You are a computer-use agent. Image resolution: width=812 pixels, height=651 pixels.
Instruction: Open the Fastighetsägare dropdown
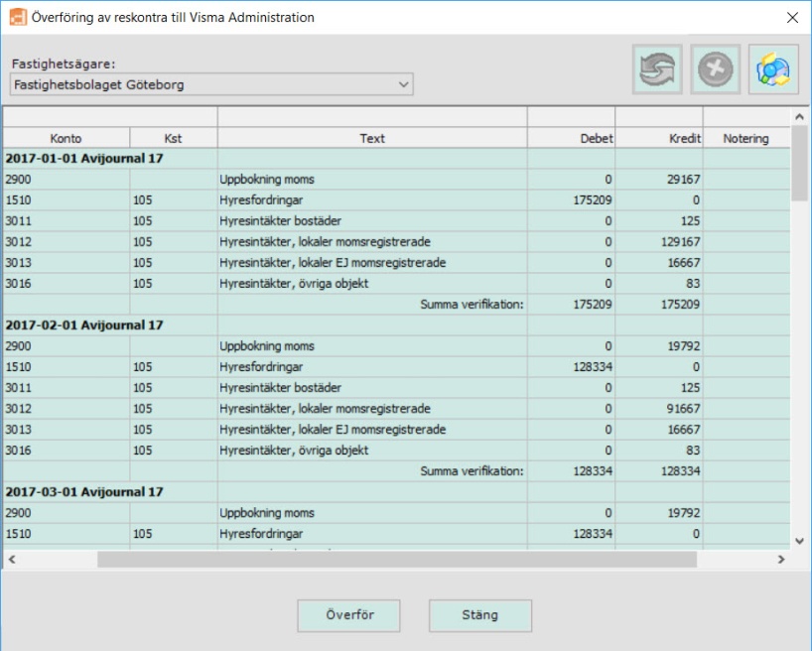point(211,84)
